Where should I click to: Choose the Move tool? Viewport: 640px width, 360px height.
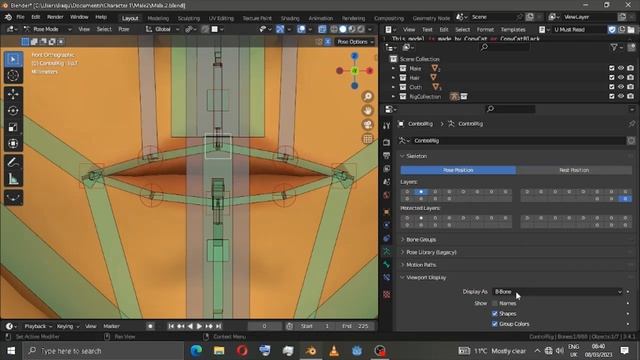coord(13,94)
